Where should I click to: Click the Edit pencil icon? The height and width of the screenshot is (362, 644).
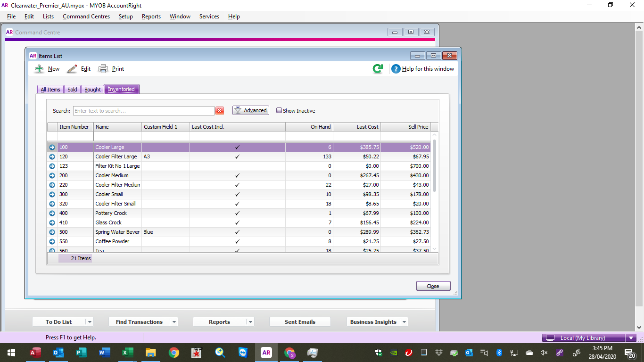click(x=72, y=69)
